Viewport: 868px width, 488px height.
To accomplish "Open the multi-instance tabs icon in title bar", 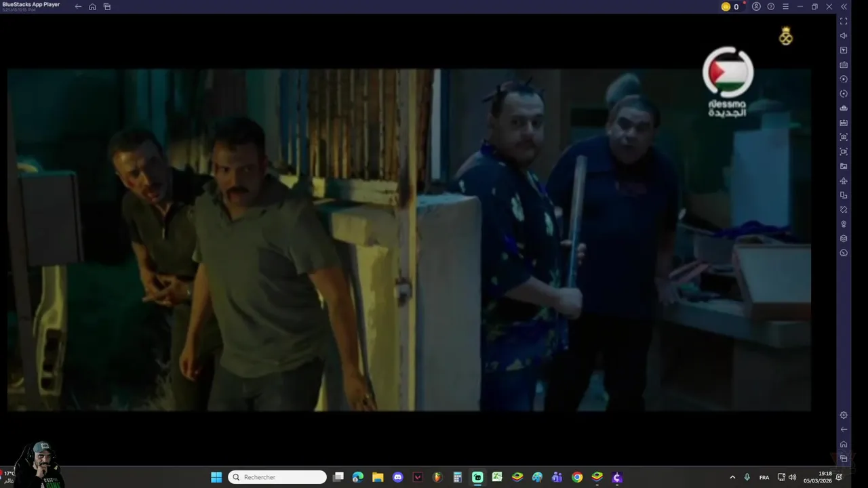I will (106, 7).
